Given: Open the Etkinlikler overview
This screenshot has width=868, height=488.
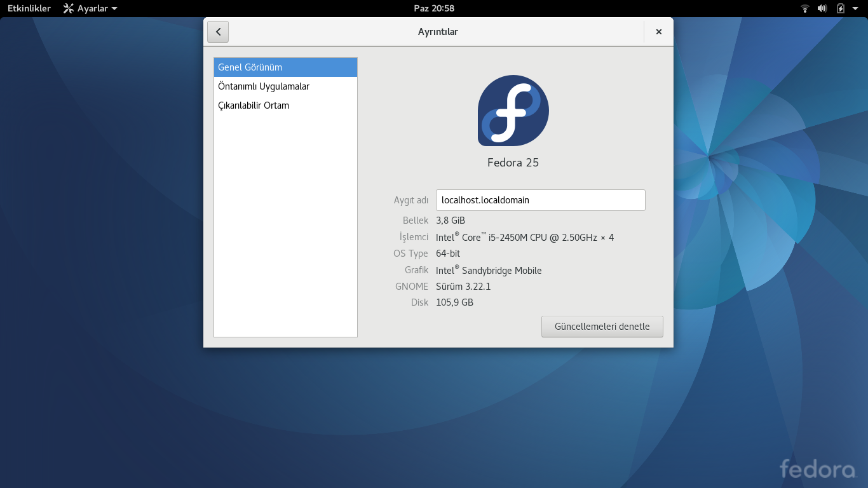Looking at the screenshot, I should tap(29, 8).
